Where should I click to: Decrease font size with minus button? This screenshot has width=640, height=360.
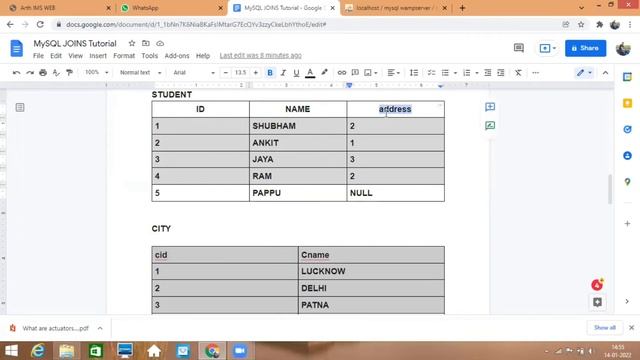(226, 73)
